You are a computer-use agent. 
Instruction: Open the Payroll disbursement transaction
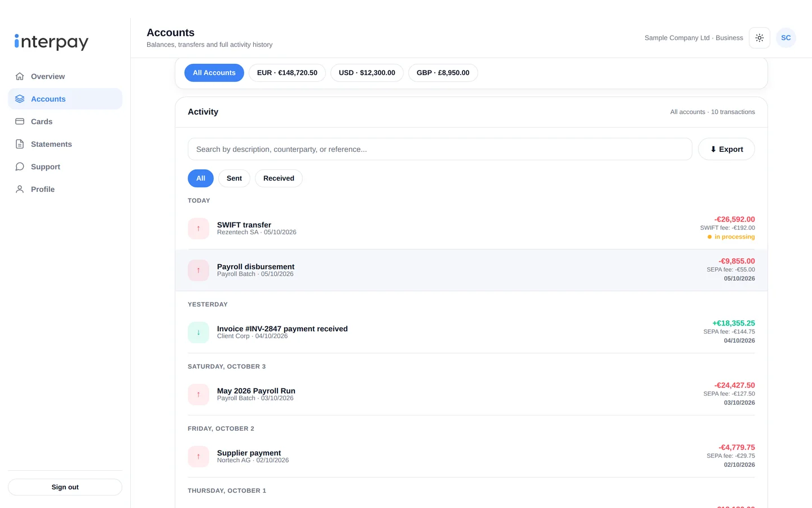tap(471, 270)
